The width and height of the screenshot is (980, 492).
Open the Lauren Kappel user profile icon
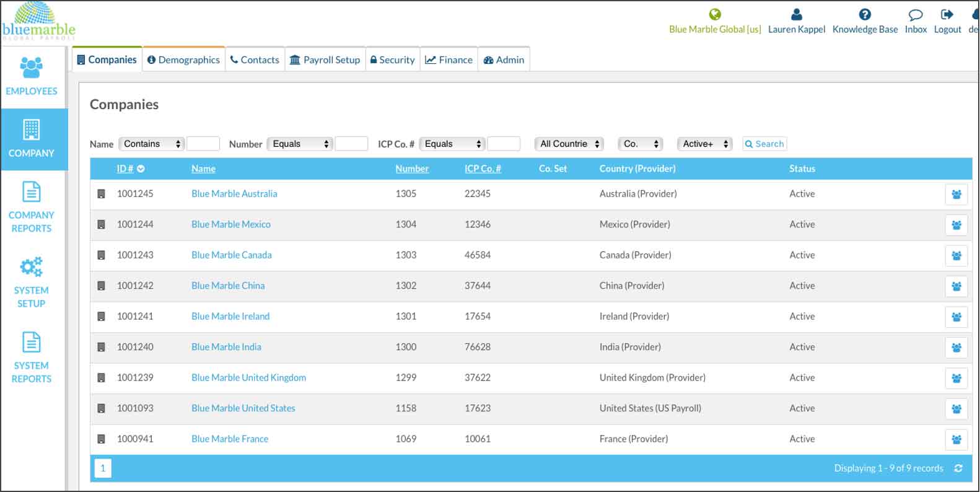(797, 14)
